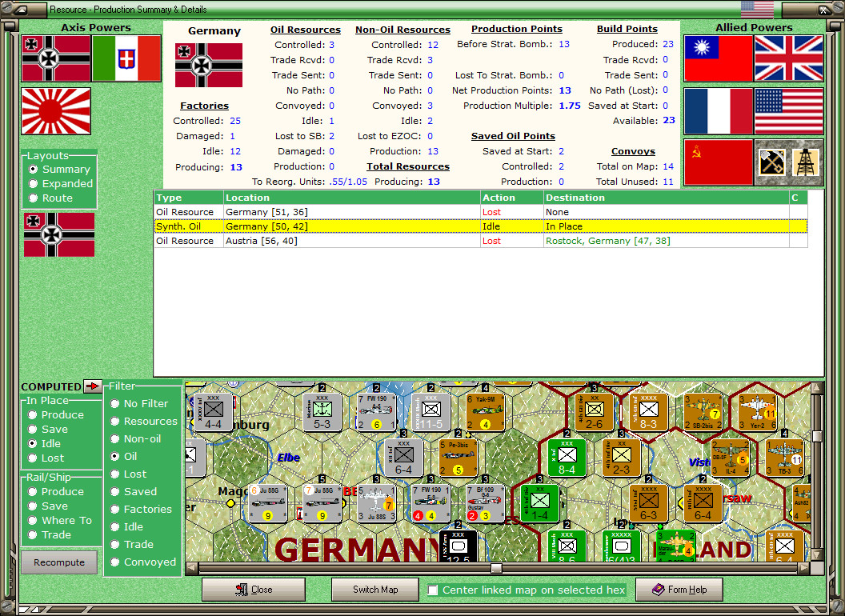The width and height of the screenshot is (845, 616).
Task: Set In Place option to Lost
Action: tap(32, 458)
